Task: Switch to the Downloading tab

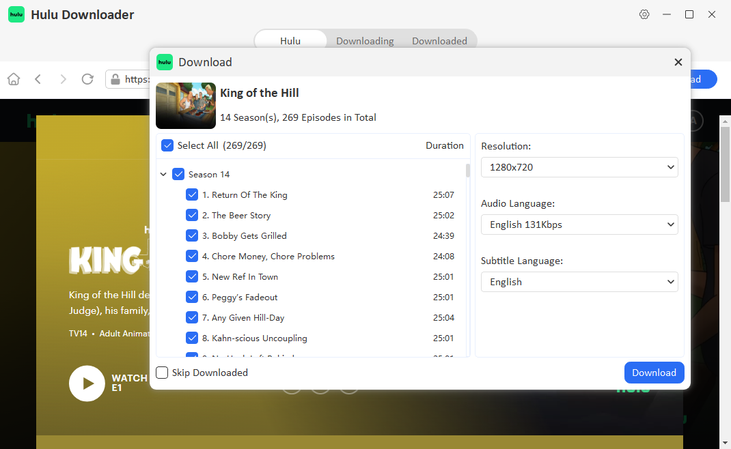Action: (x=365, y=41)
